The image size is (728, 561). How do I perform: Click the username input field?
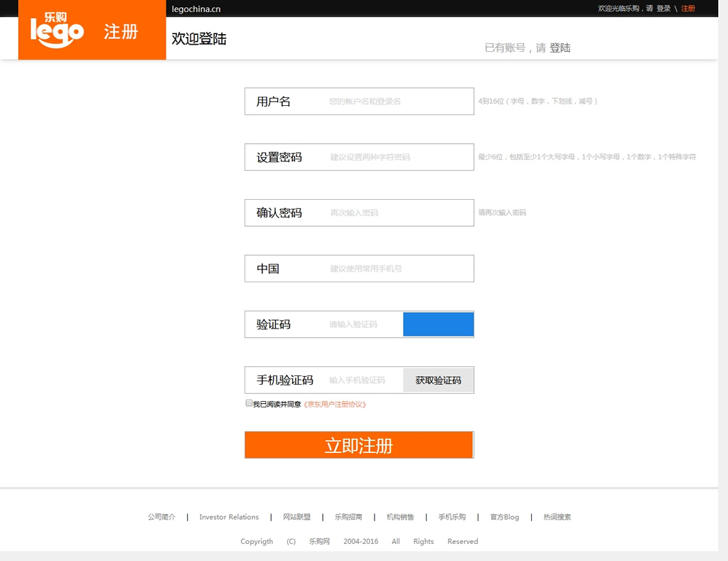[398, 102]
